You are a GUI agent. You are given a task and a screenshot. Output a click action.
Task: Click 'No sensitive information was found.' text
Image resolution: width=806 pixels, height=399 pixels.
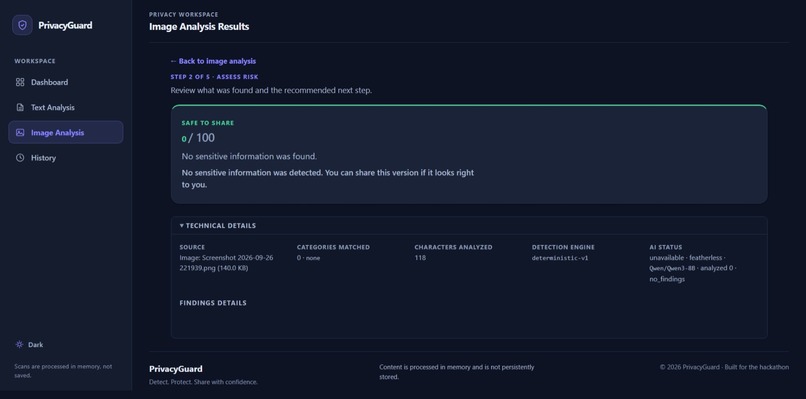coord(249,156)
